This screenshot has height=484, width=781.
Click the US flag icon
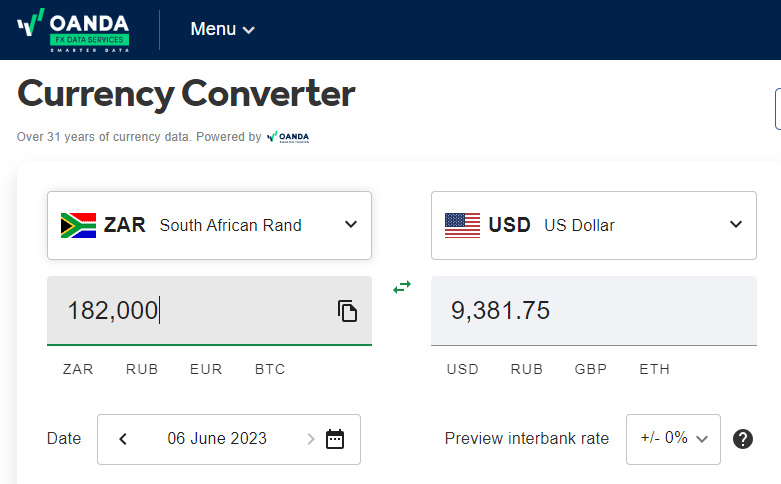click(462, 225)
